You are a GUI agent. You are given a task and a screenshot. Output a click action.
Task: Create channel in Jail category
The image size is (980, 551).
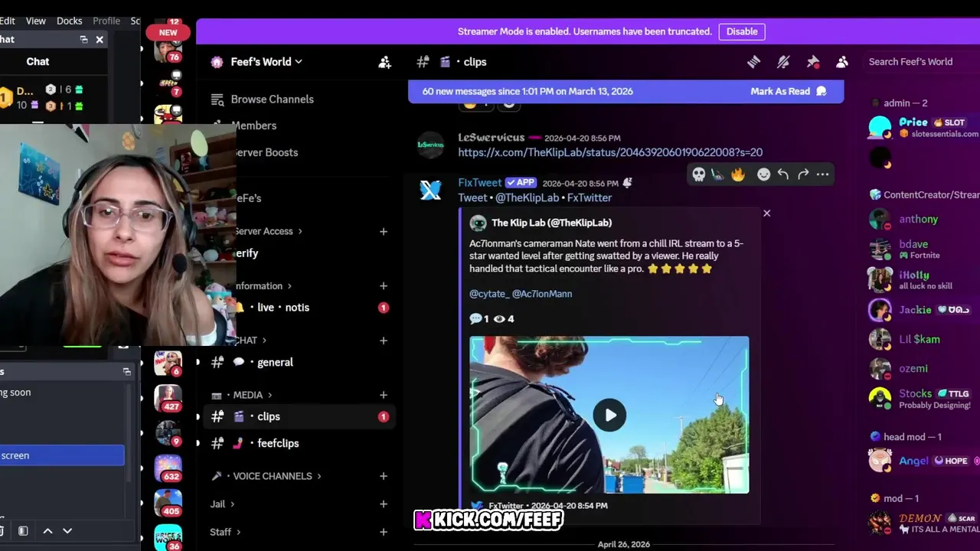[x=383, y=504]
